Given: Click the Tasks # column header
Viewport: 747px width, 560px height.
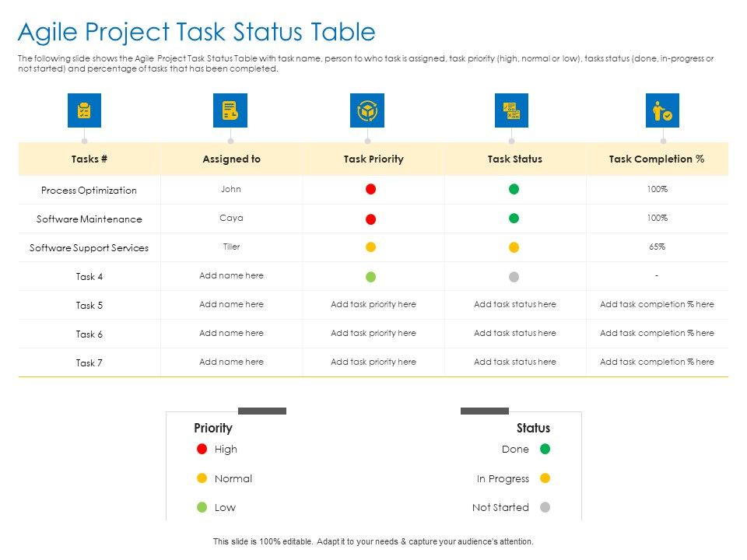Looking at the screenshot, I should (89, 159).
